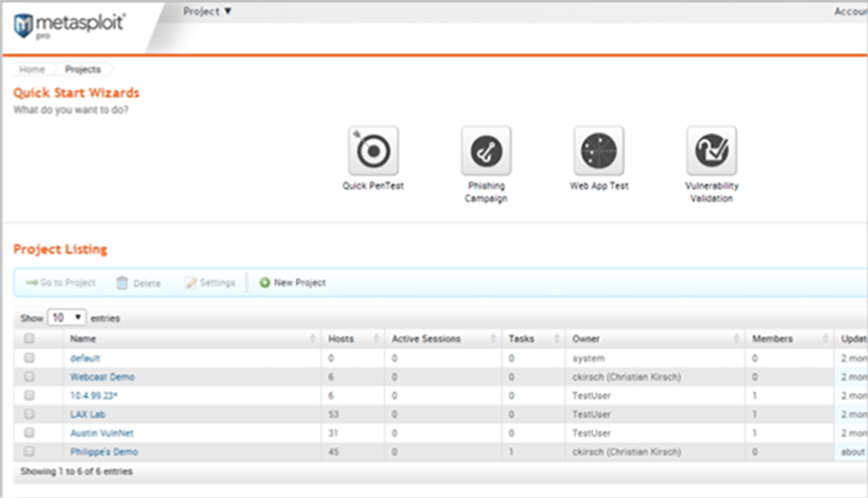Expand the Project dropdown menu
Screen dimensions: 868x498
(207, 12)
